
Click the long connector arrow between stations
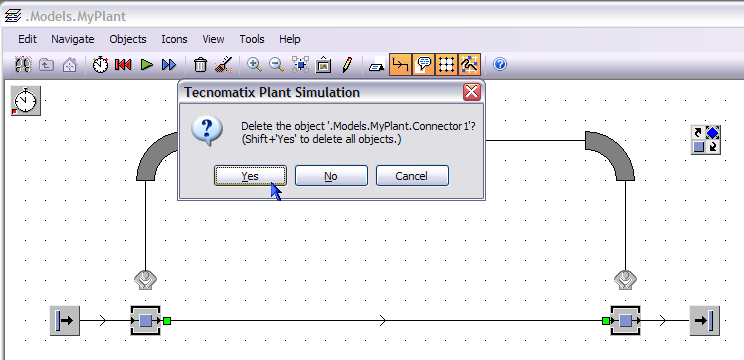382,321
